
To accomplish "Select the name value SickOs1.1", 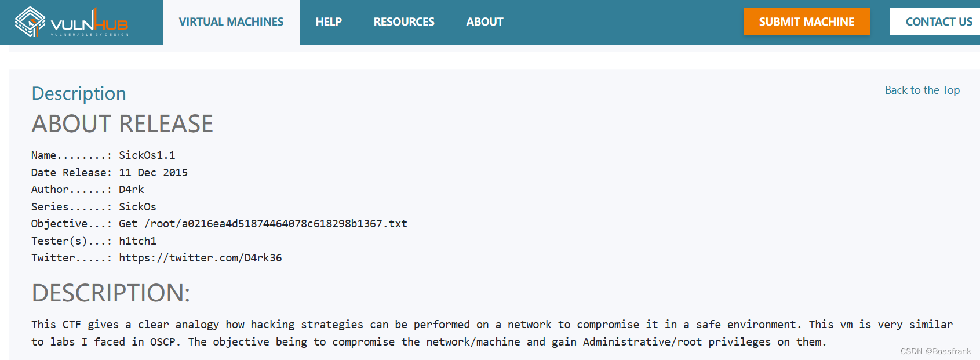I will (147, 155).
